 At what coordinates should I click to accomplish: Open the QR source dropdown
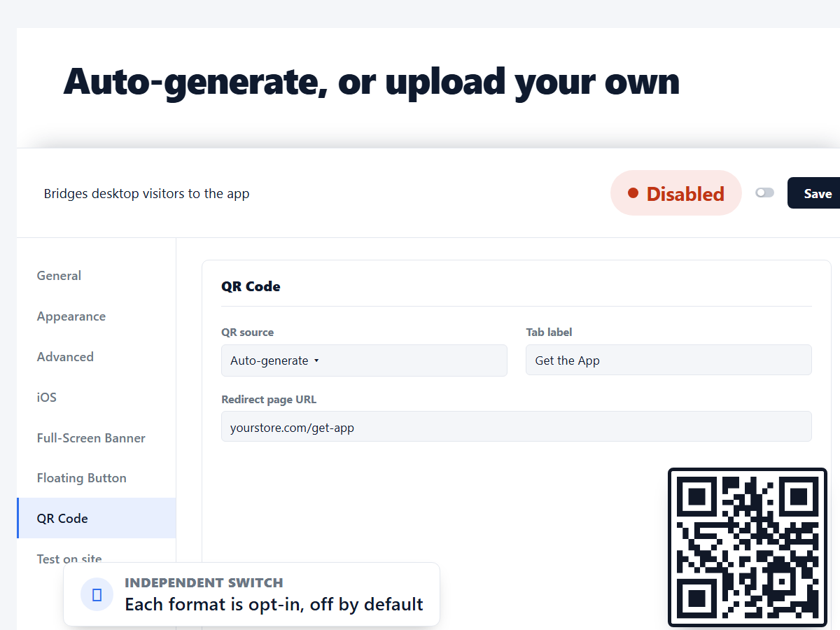(x=364, y=360)
